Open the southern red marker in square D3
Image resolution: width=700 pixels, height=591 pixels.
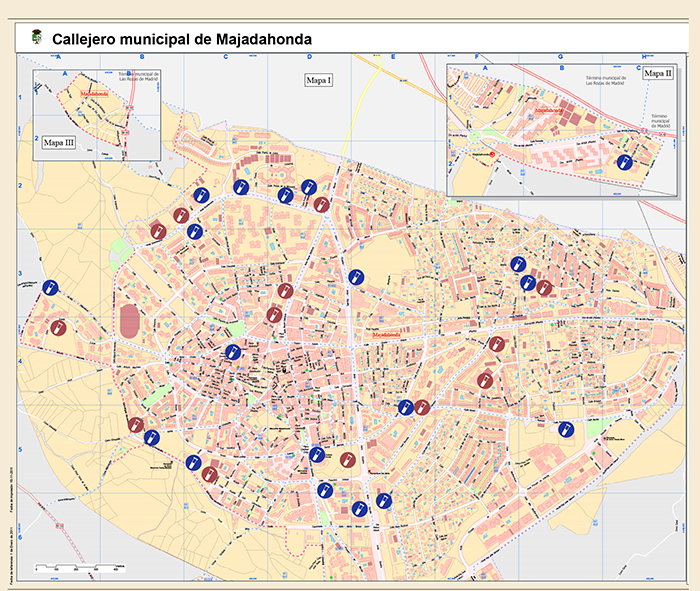click(x=274, y=315)
